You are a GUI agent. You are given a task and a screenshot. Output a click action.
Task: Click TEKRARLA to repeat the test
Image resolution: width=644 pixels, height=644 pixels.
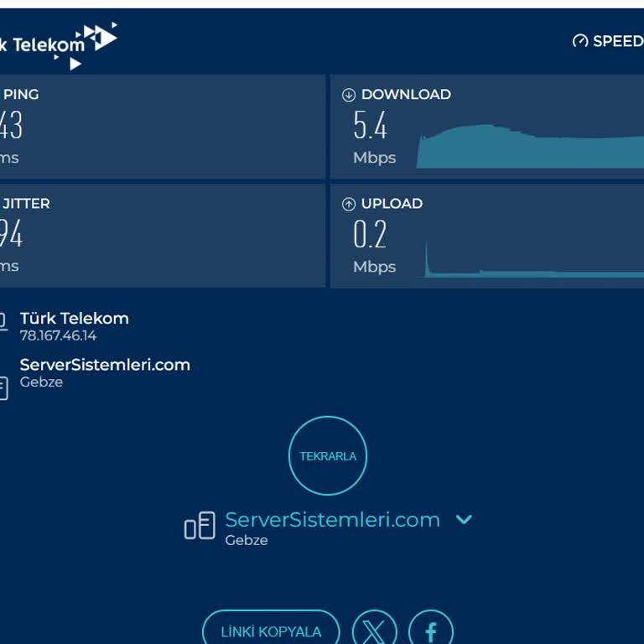click(327, 456)
